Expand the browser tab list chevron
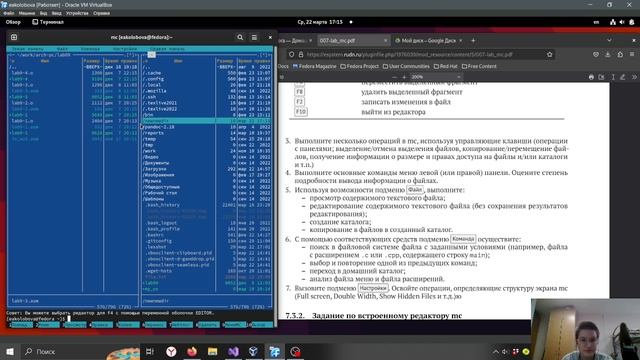Image resolution: width=640 pixels, height=360 pixels. coord(609,40)
